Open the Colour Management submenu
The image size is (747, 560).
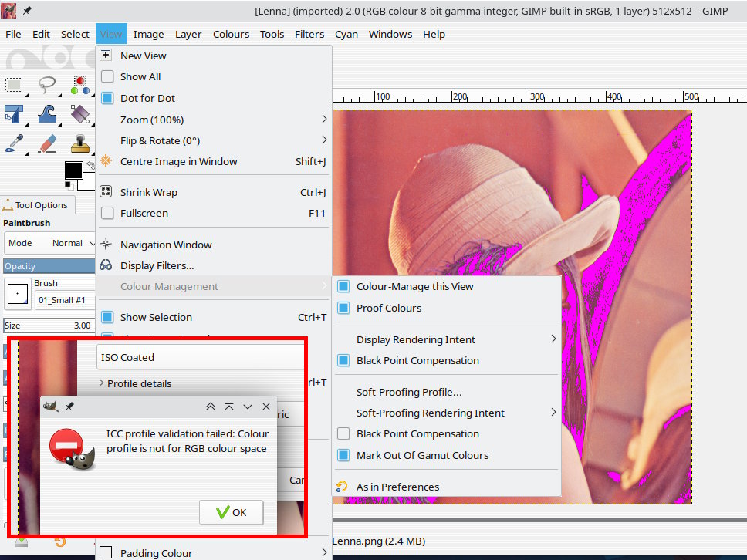click(x=214, y=286)
